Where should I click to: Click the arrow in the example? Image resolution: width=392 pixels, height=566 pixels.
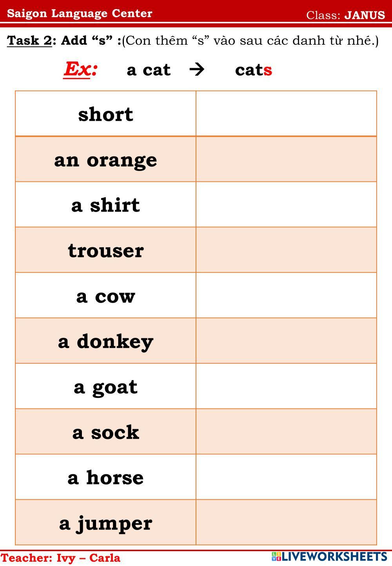(196, 70)
